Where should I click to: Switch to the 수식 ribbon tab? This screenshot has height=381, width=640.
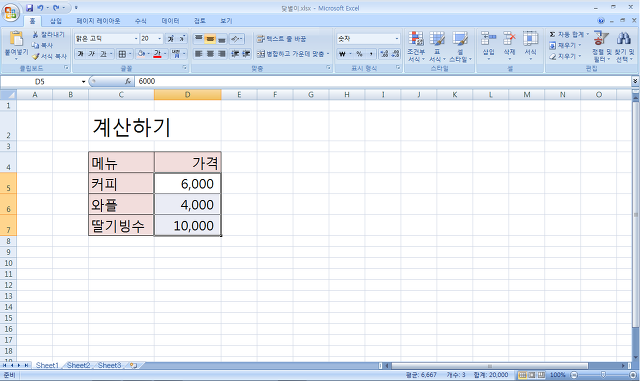[x=140, y=21]
